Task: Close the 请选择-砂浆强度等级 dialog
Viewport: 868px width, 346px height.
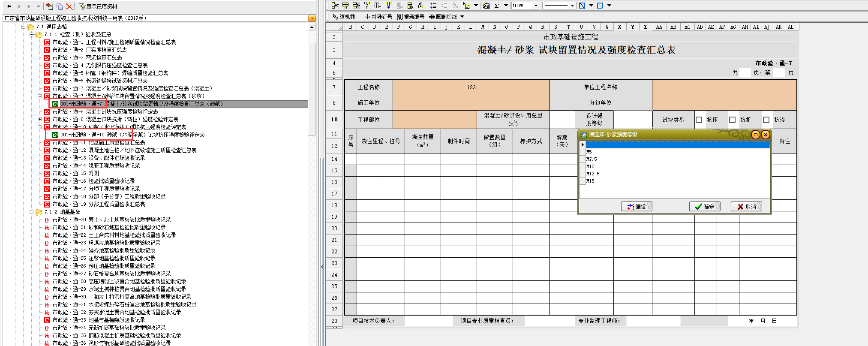Action: [765, 135]
